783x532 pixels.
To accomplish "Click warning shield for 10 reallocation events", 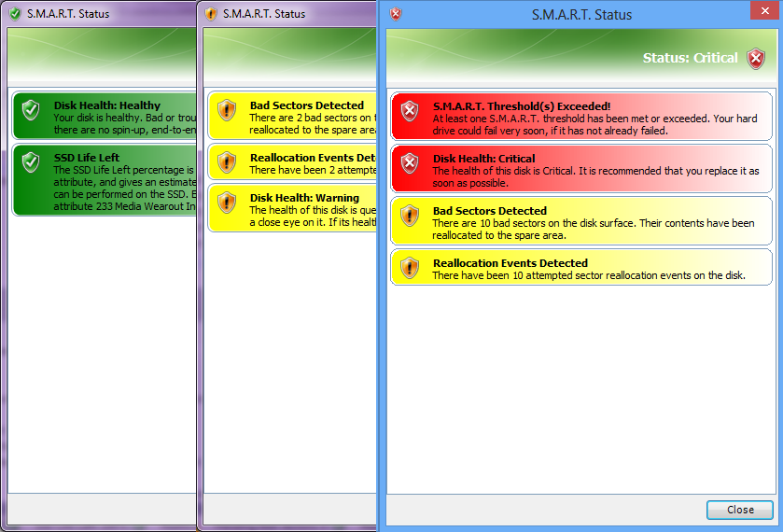I will coord(410,268).
